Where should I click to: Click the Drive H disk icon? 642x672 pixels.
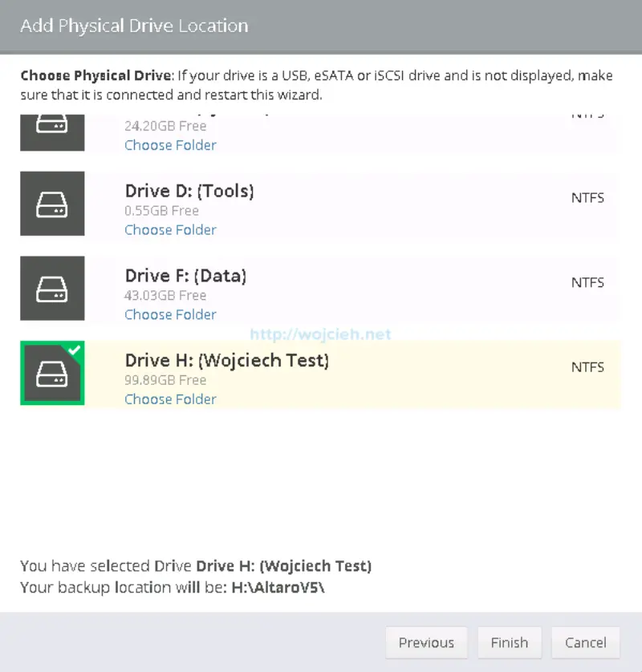point(52,373)
